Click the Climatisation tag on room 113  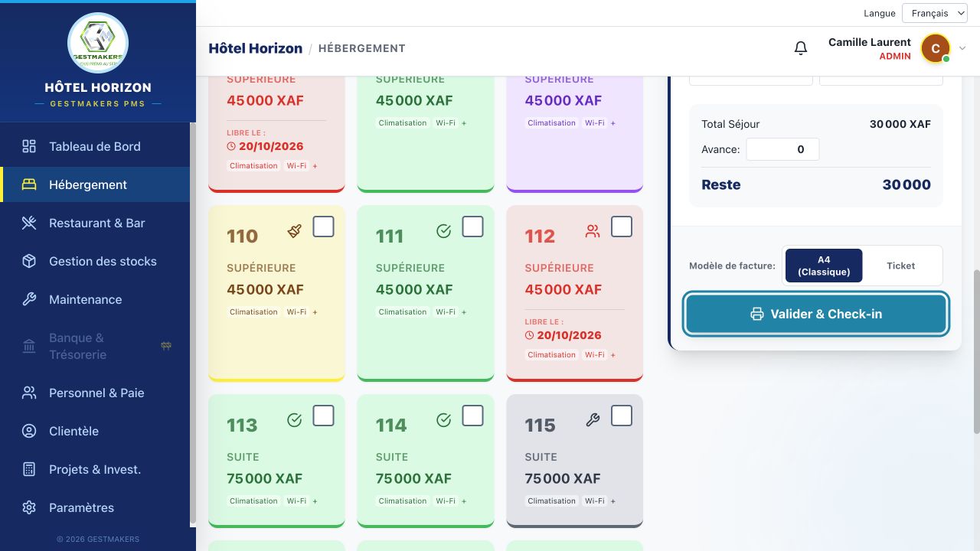253,501
